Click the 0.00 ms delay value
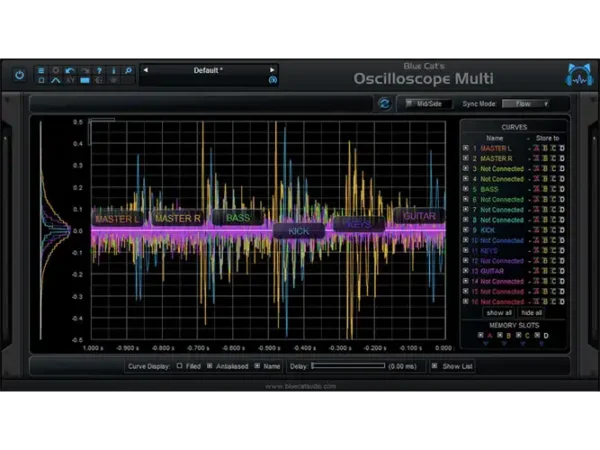The height and width of the screenshot is (450, 600). [402, 366]
